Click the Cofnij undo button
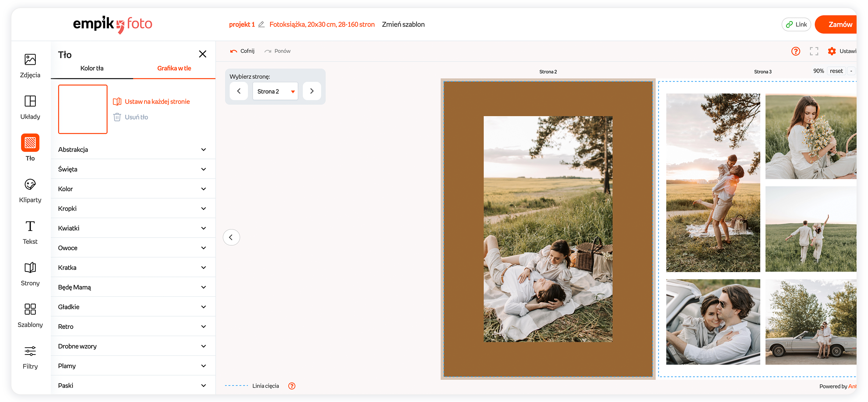This screenshot has width=868, height=402. [x=242, y=51]
